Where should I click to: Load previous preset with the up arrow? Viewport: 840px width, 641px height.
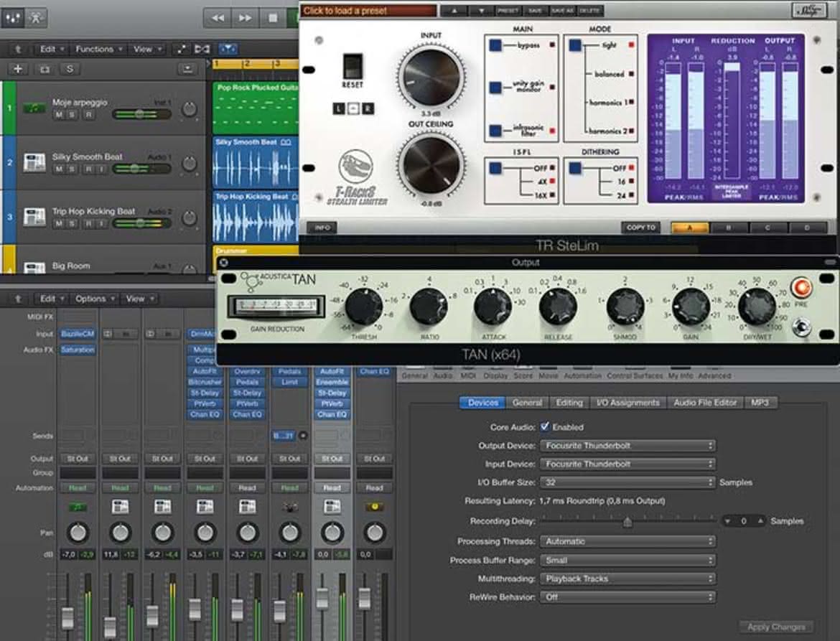[454, 11]
